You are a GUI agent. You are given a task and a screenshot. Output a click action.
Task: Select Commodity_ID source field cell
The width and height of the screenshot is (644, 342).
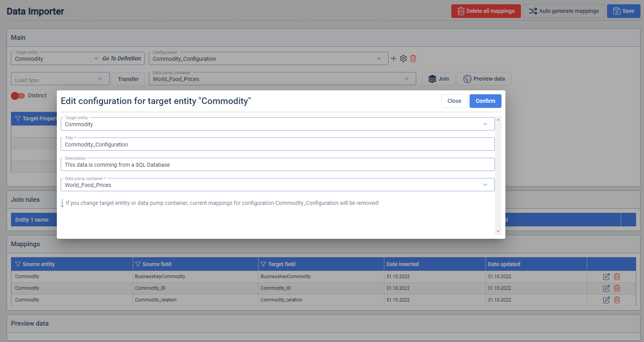tap(195, 288)
